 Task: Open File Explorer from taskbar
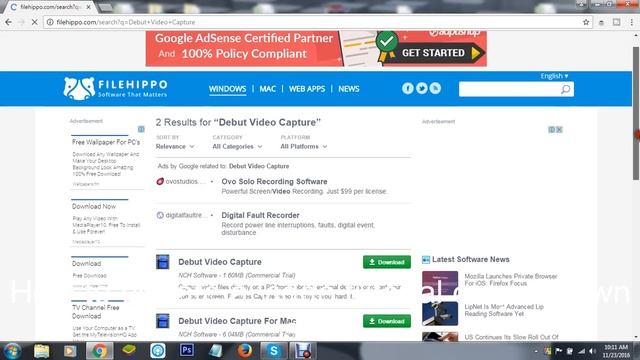(x=41, y=351)
